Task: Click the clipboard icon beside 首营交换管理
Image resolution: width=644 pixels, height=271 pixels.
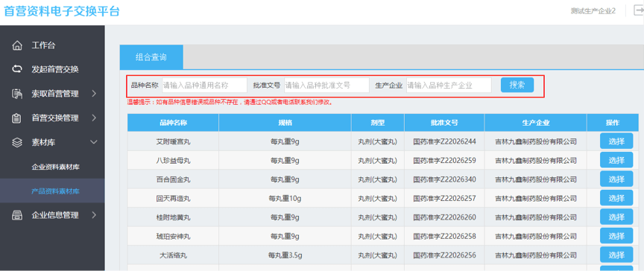Action: point(17,118)
